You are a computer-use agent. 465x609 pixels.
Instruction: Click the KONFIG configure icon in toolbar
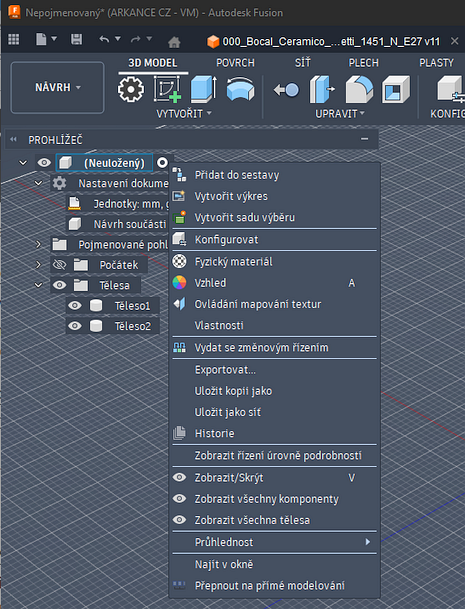click(x=451, y=89)
